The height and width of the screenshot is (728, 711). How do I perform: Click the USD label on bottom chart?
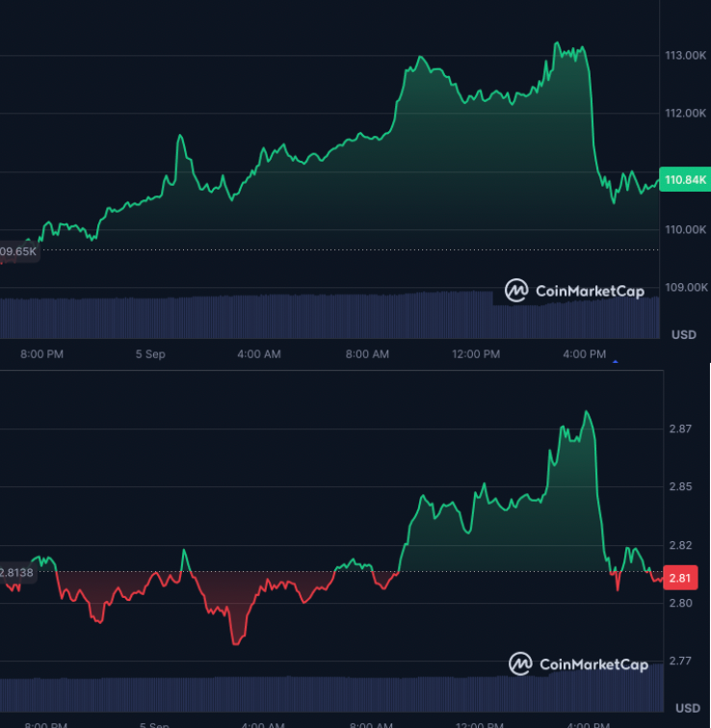point(688,708)
